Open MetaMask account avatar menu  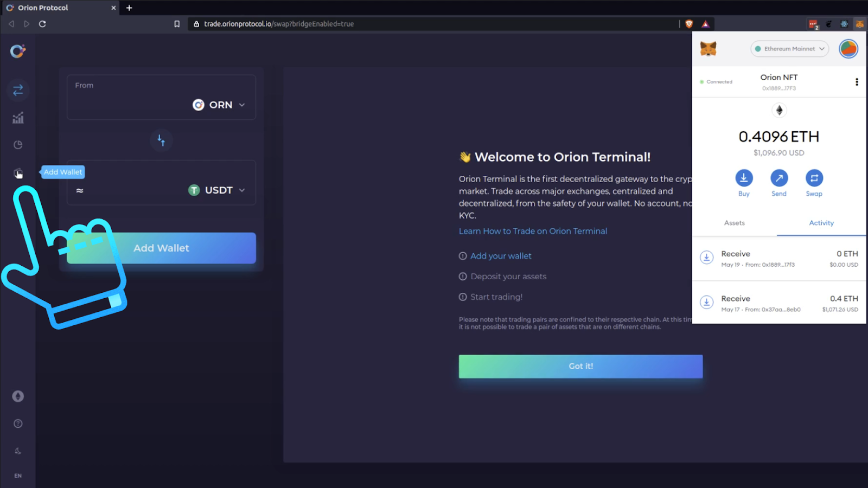[x=848, y=49]
